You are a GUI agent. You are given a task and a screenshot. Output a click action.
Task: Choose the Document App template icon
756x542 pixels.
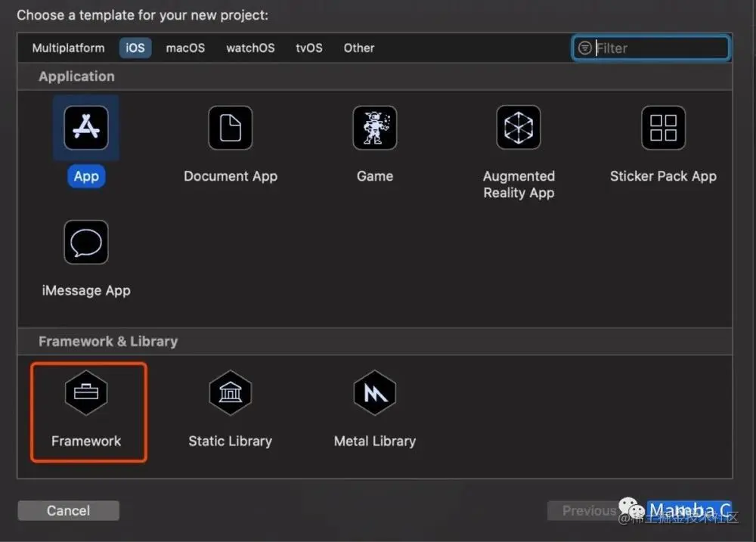click(x=231, y=128)
